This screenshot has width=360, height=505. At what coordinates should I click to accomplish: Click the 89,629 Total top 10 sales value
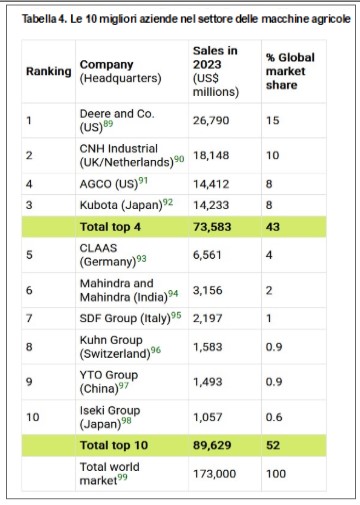point(212,445)
